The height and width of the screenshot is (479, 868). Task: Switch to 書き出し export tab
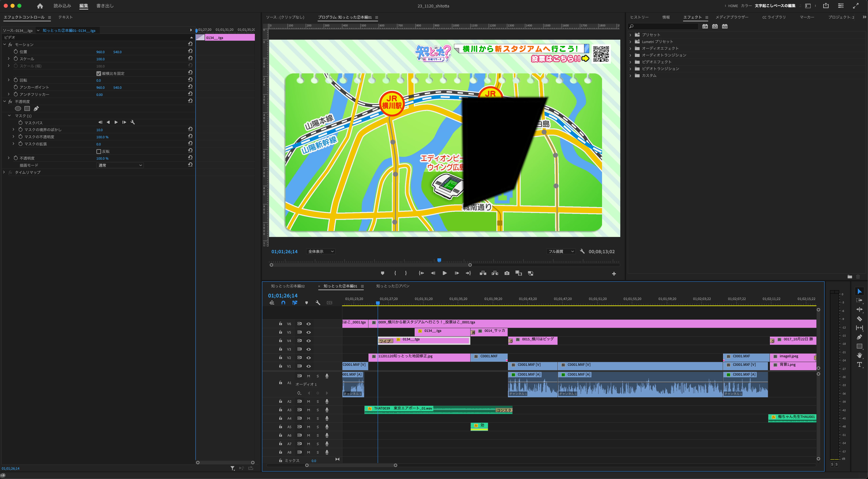tap(105, 6)
